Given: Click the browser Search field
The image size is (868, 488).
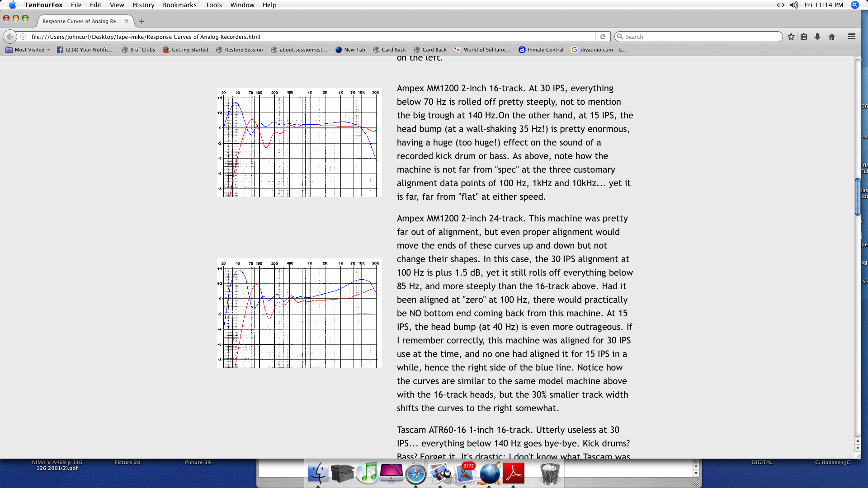Looking at the screenshot, I should pyautogui.click(x=698, y=37).
